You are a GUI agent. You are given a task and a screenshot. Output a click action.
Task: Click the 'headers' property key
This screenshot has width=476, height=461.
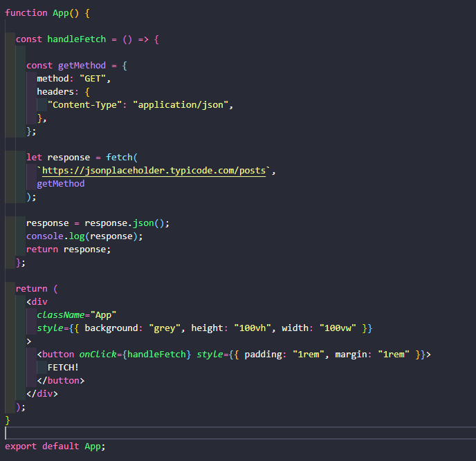[x=55, y=92]
